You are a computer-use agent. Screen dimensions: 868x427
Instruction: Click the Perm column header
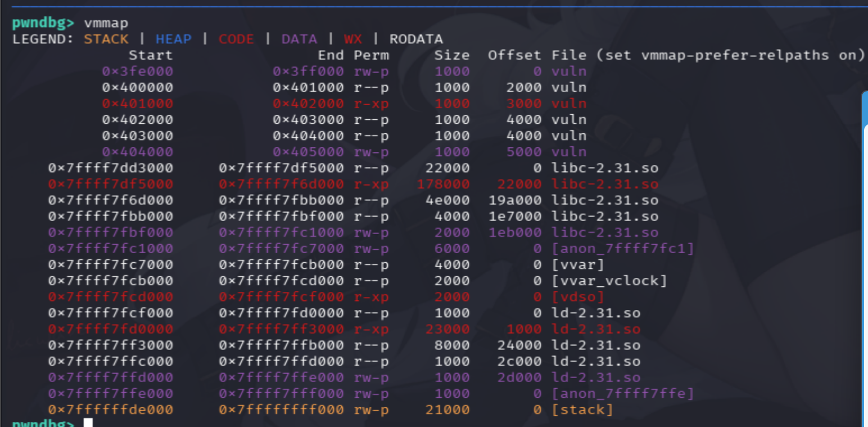pos(371,55)
